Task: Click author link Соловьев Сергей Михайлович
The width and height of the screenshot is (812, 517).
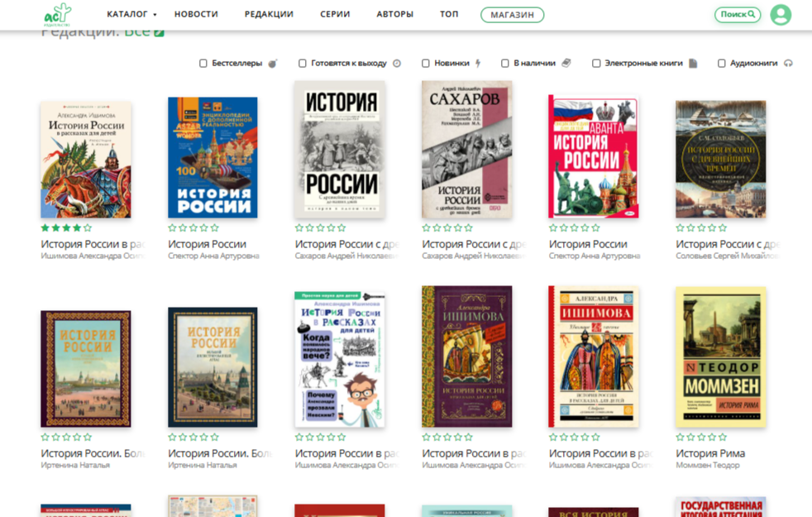Action: tap(727, 256)
